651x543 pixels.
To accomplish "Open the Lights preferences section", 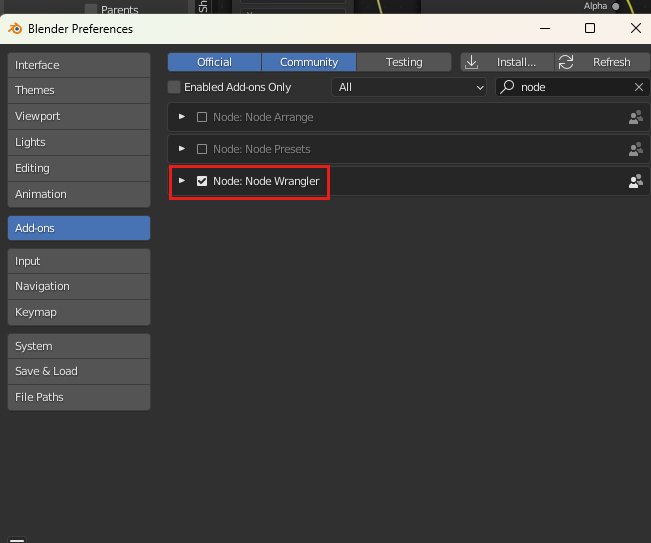I will pyautogui.click(x=79, y=142).
